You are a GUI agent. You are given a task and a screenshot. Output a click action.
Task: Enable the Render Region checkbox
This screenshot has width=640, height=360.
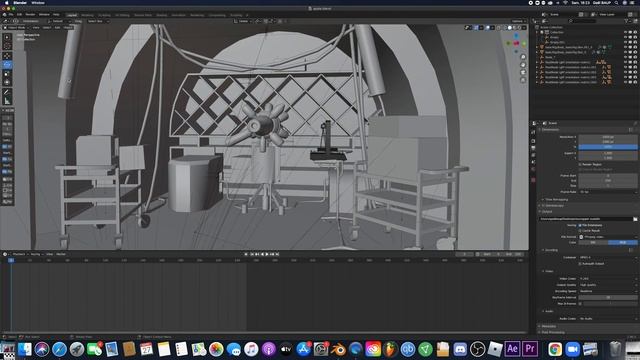coord(580,164)
